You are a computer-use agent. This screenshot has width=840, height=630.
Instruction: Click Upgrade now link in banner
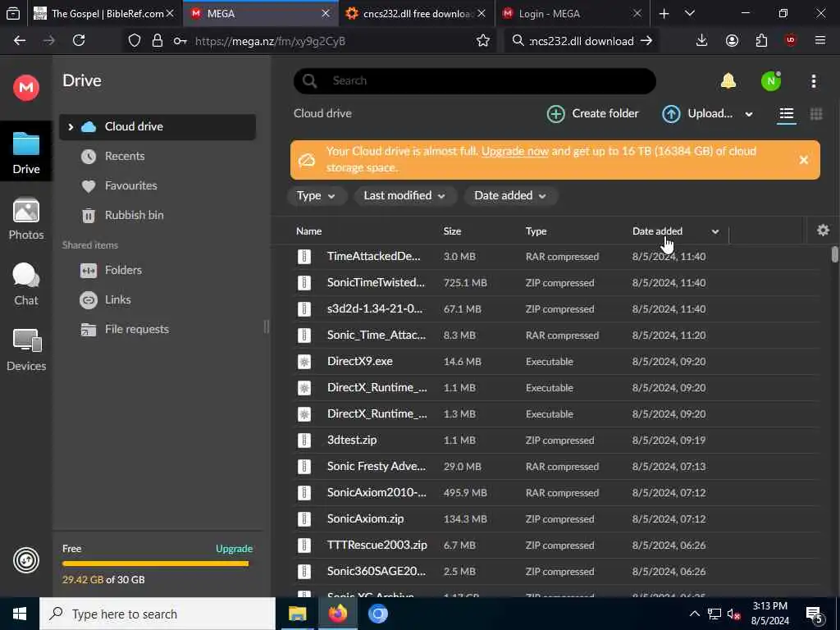515,151
